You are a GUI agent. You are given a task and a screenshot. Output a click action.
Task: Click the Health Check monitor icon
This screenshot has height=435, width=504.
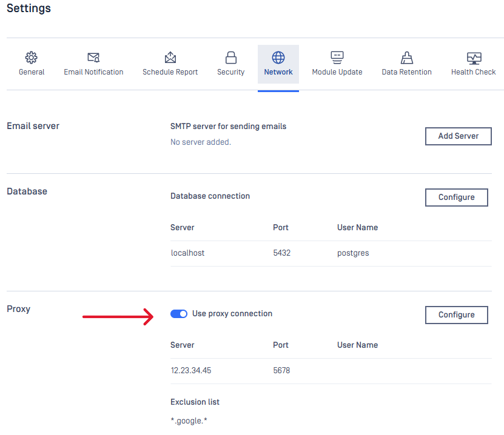point(474,58)
